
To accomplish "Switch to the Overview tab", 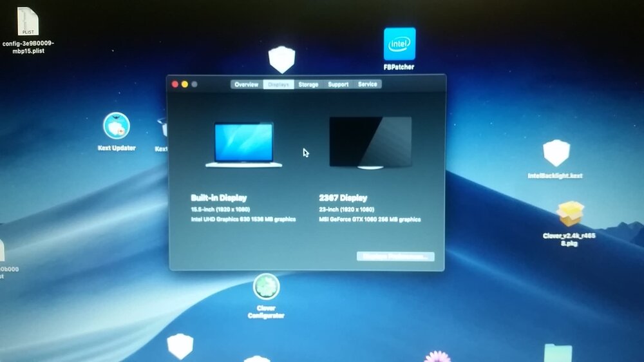I will (x=246, y=84).
